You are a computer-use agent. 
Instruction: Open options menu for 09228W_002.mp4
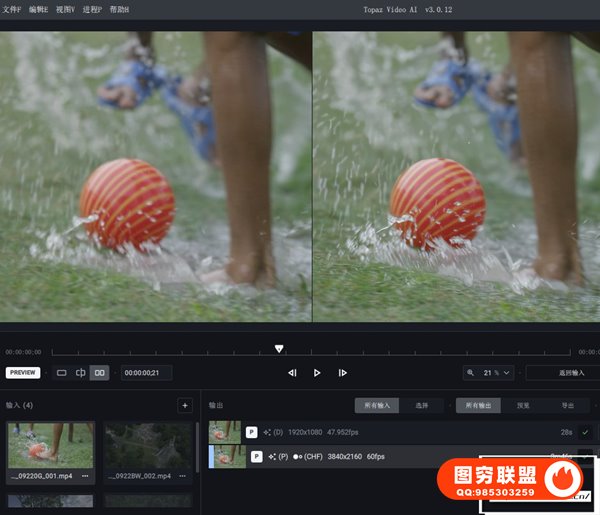[x=182, y=475]
